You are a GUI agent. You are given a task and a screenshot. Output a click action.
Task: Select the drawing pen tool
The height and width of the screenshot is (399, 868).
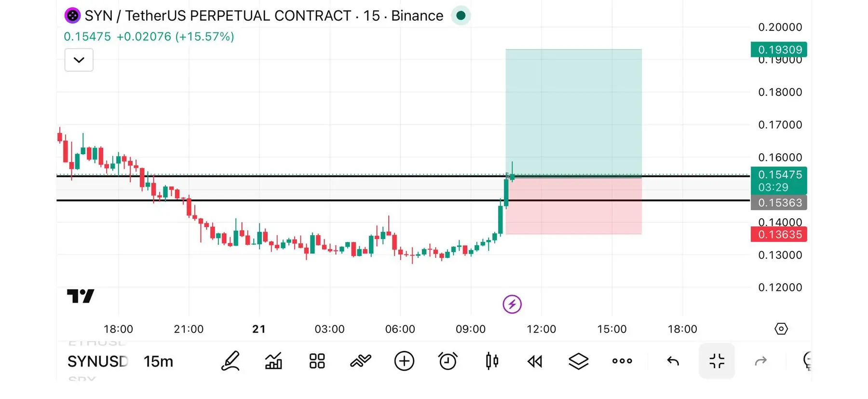pyautogui.click(x=230, y=361)
